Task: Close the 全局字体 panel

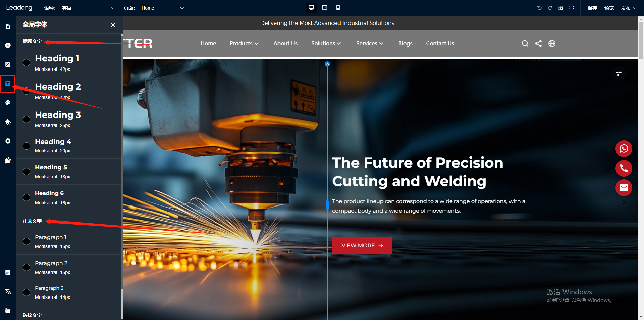Action: pos(113,25)
